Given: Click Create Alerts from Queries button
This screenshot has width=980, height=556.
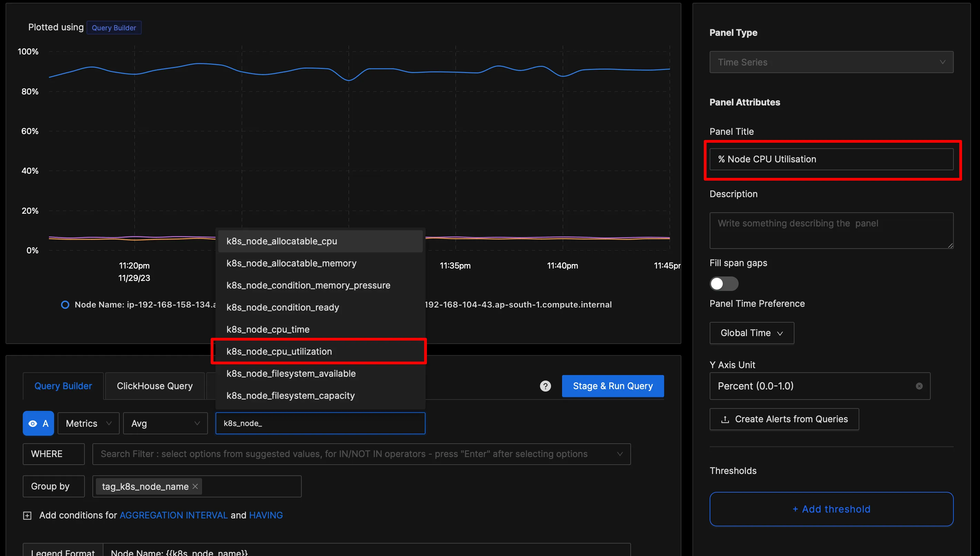Looking at the screenshot, I should click(x=784, y=419).
